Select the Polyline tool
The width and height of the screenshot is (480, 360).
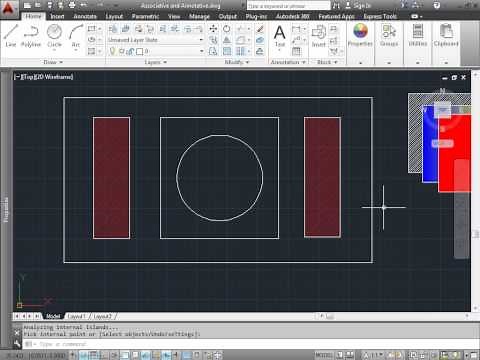31,35
